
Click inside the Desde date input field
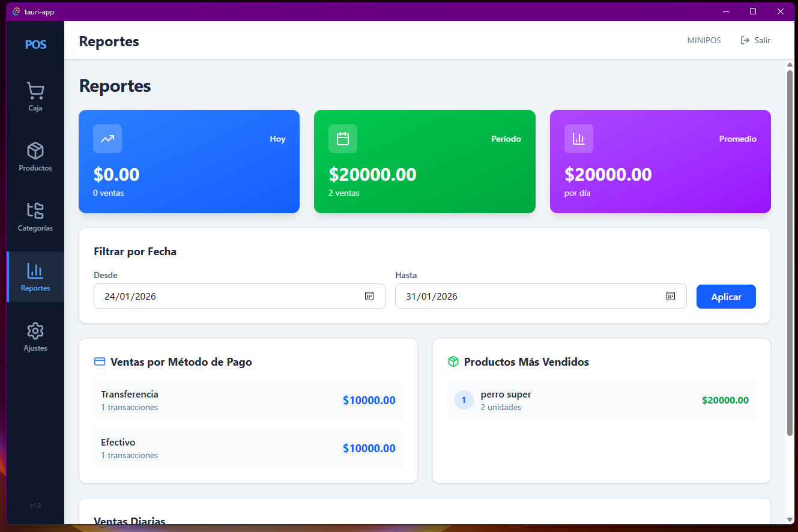click(228, 295)
